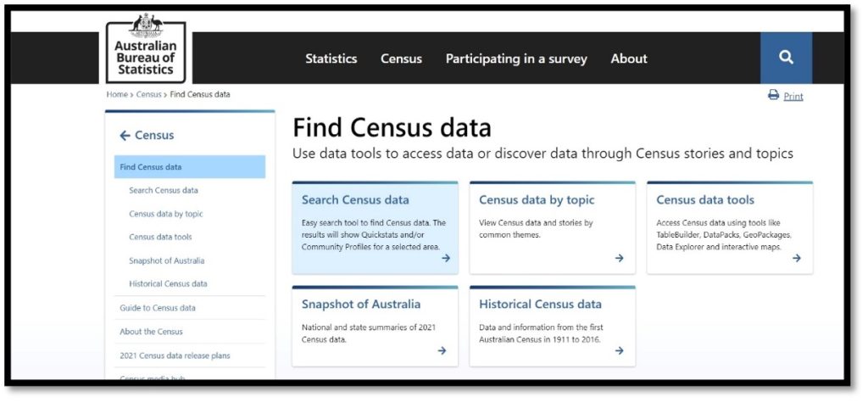Screen dimensions: 868x403
Task: Select About the Census in sidebar
Action: (x=151, y=332)
